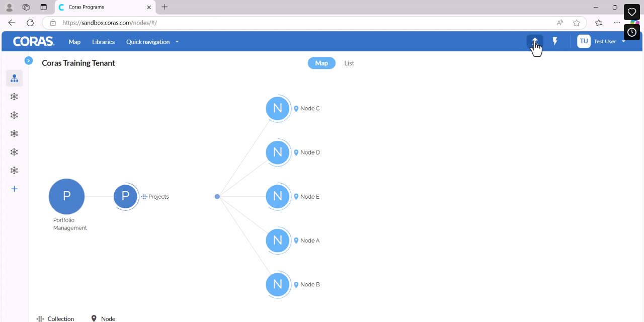644x322 pixels.
Task: Click the Read aloud icon
Action: click(560, 23)
